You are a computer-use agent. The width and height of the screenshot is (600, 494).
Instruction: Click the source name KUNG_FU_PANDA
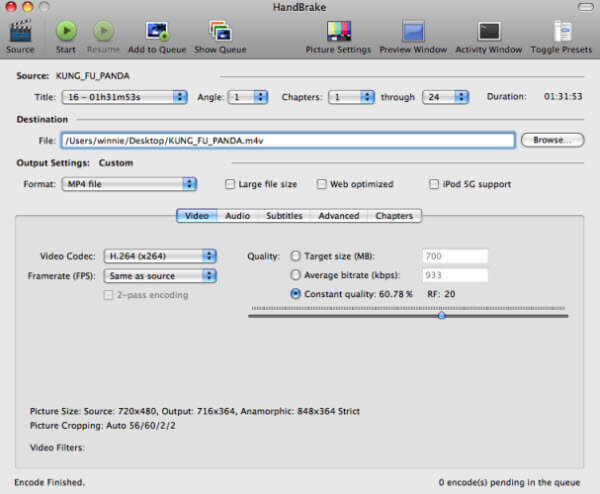pyautogui.click(x=93, y=76)
